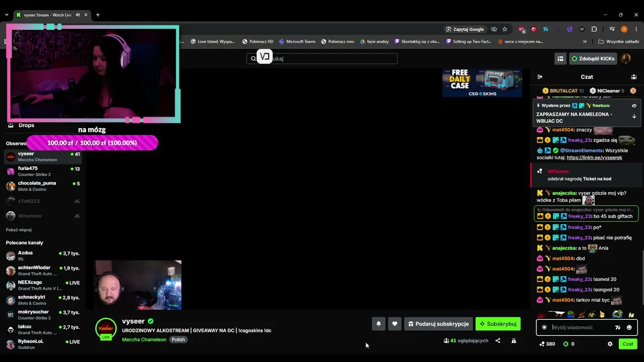Open the Chrome profile avatar

[624, 29]
